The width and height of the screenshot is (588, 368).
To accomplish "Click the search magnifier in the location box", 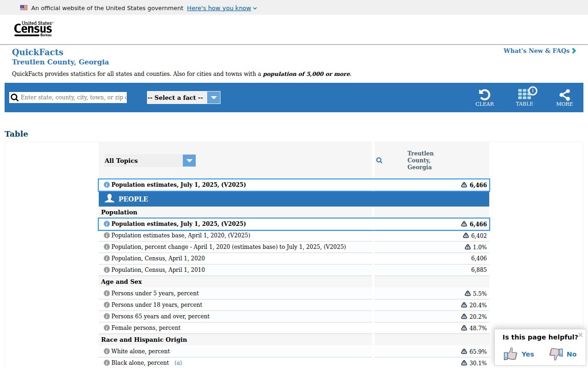I will (15, 98).
